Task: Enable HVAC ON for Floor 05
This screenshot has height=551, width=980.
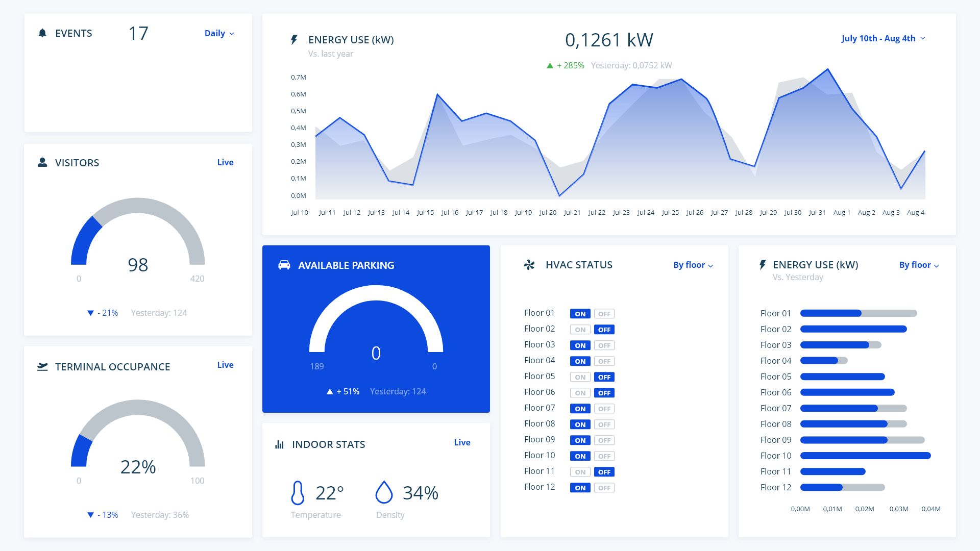Action: (x=580, y=377)
